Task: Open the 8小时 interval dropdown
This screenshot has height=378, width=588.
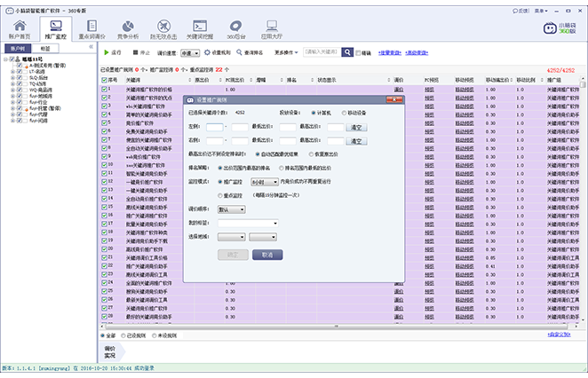Action: (x=266, y=181)
